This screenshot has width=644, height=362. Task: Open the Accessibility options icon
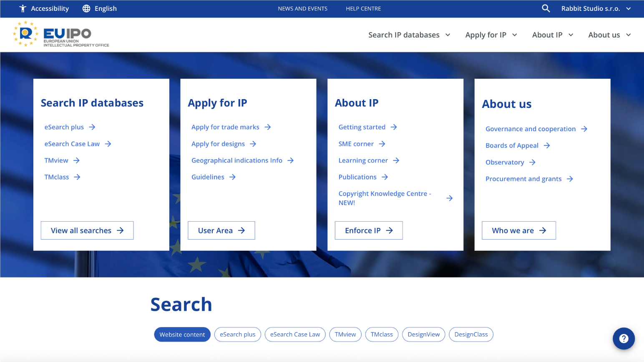pos(23,9)
